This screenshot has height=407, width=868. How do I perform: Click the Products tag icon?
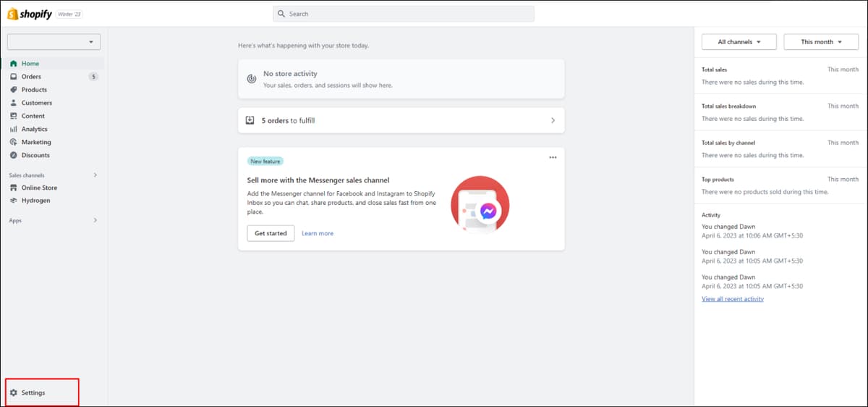[x=13, y=90]
